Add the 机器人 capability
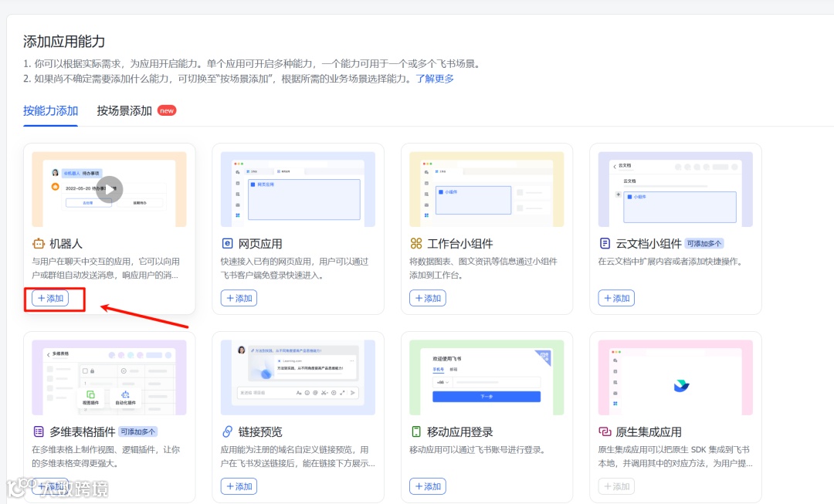 tap(50, 298)
